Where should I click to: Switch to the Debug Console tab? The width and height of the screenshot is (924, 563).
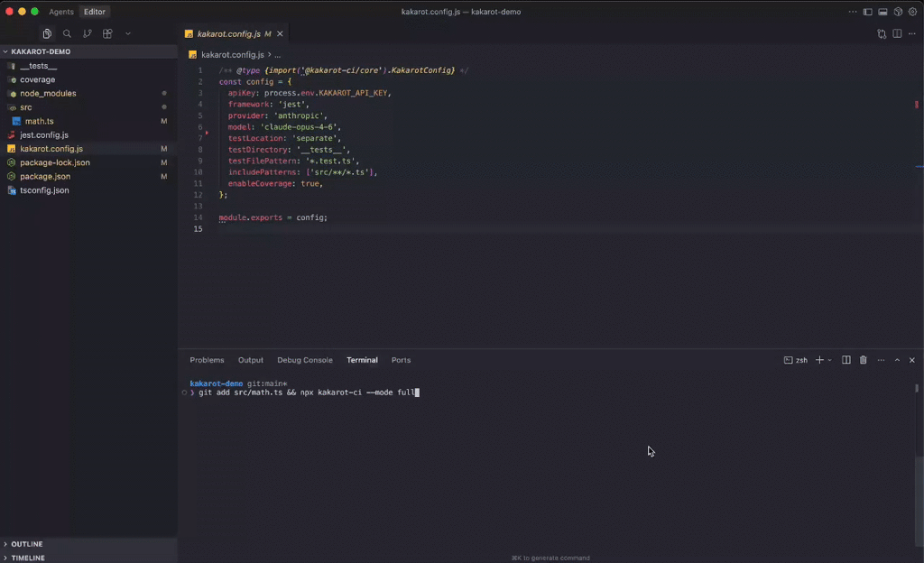(305, 360)
